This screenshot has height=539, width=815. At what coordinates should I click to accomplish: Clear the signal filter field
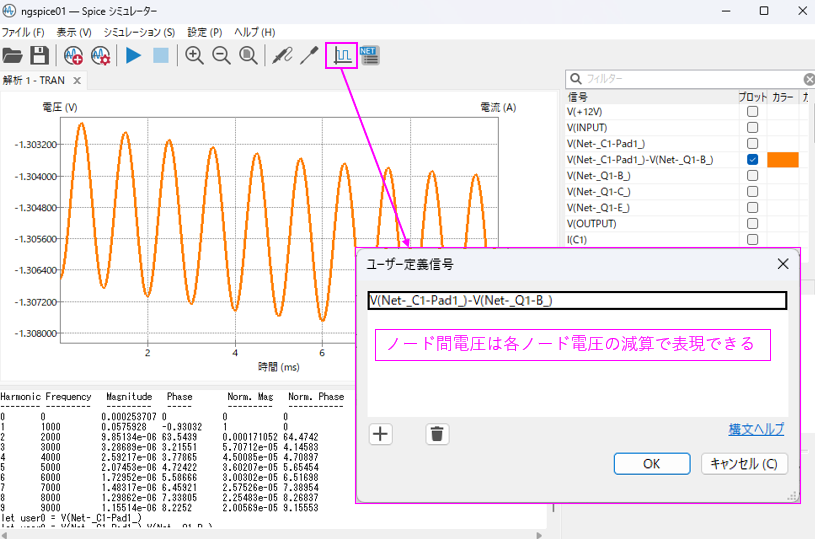809,79
